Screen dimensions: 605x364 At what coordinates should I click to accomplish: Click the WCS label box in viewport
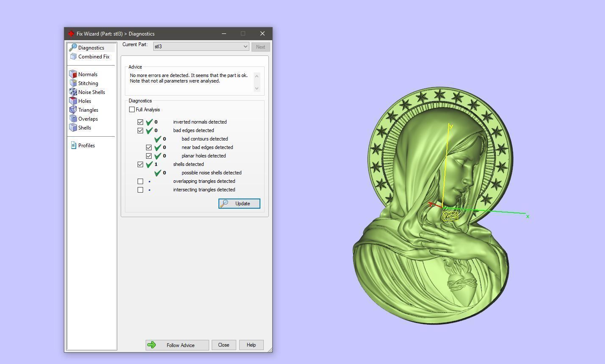[x=450, y=216]
